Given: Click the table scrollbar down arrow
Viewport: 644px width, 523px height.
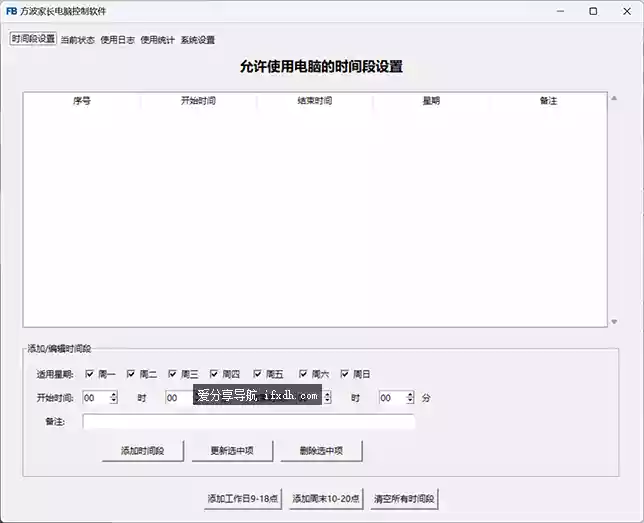Looking at the screenshot, I should click(614, 322).
